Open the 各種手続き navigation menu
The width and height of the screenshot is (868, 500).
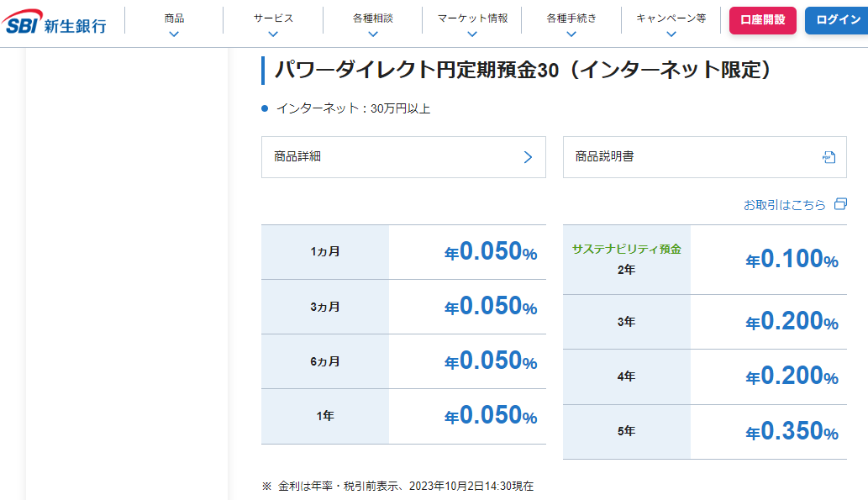click(x=572, y=18)
